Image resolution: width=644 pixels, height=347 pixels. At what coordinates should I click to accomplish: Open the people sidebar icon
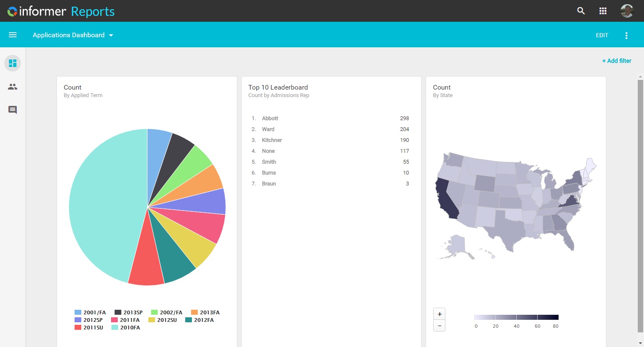point(13,87)
